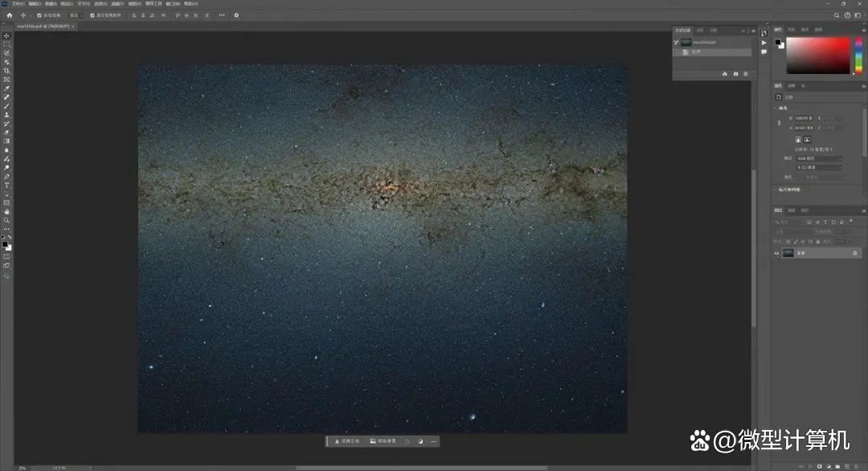Screen dimensions: 868x471
Task: Click the delete trash icon in History panel
Action: (746, 74)
